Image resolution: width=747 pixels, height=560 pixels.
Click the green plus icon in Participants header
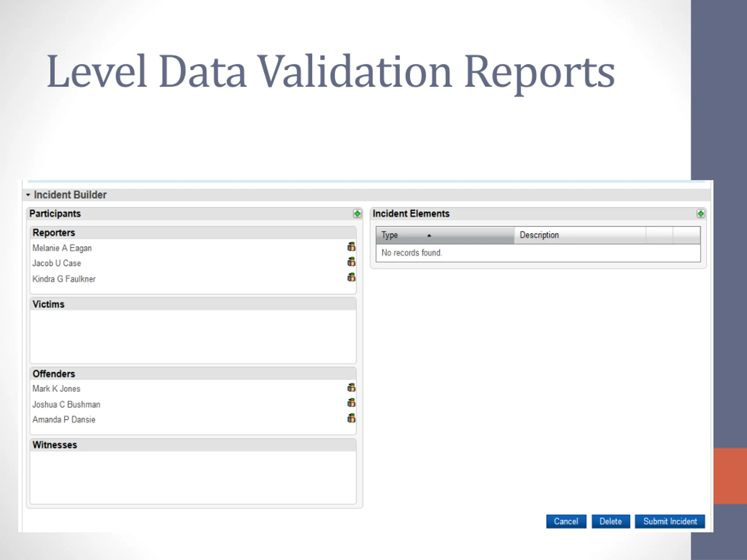357,214
